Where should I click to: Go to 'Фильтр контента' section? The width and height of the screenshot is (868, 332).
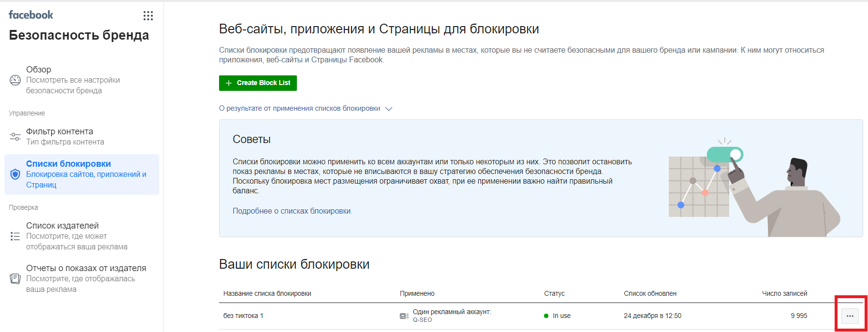point(59,131)
